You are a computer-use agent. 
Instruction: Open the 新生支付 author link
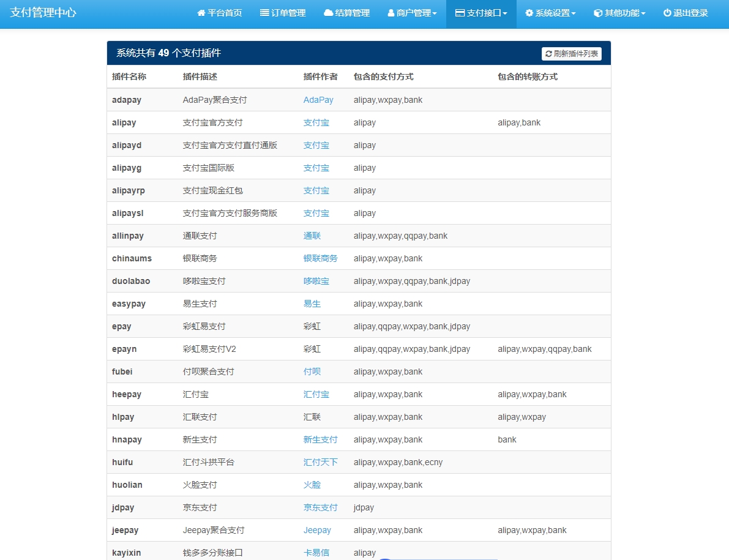[x=320, y=439]
